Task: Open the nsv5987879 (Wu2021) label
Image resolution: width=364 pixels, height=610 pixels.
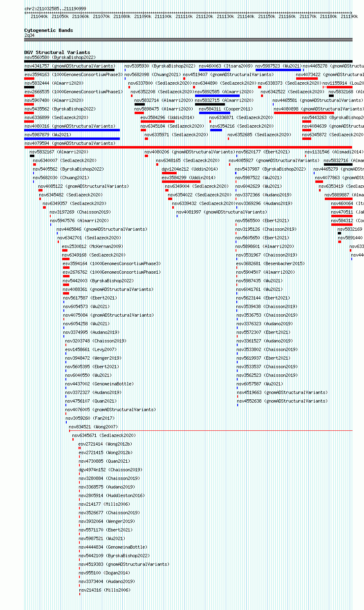Action: click(x=48, y=135)
